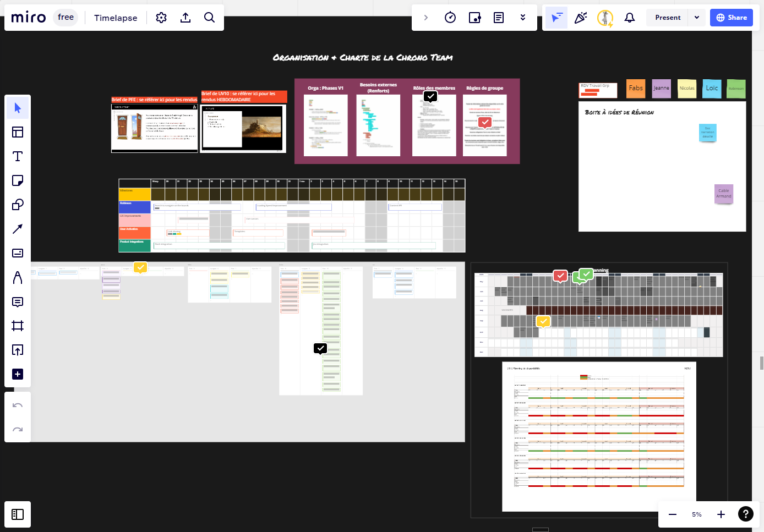The width and height of the screenshot is (764, 532).
Task: Show more apps with double chevron
Action: click(523, 18)
